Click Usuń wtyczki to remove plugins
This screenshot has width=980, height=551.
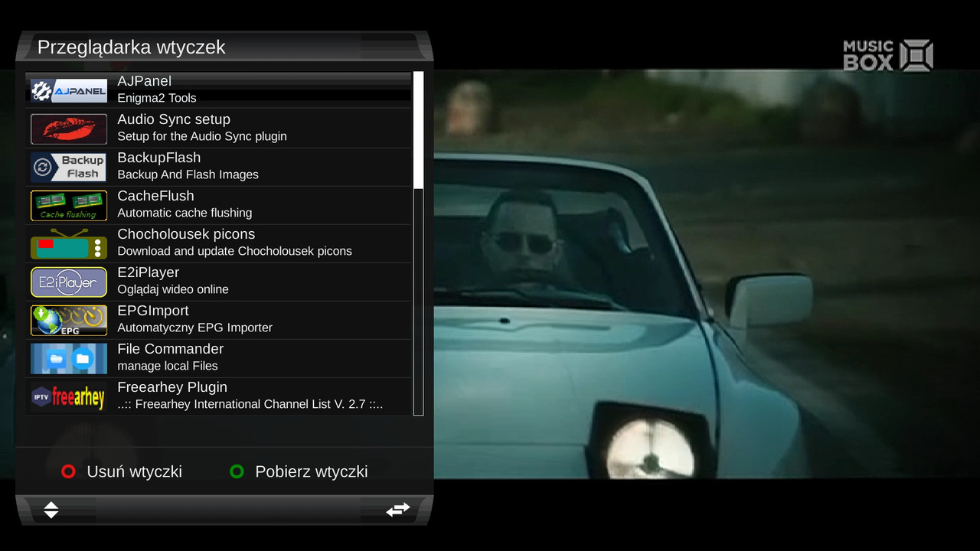click(135, 471)
